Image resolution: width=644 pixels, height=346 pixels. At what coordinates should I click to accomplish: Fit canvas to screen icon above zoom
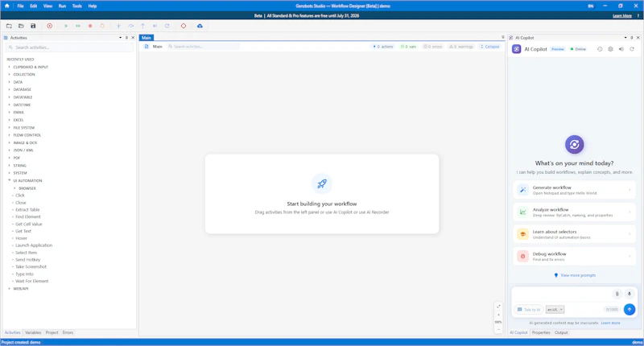(x=498, y=307)
